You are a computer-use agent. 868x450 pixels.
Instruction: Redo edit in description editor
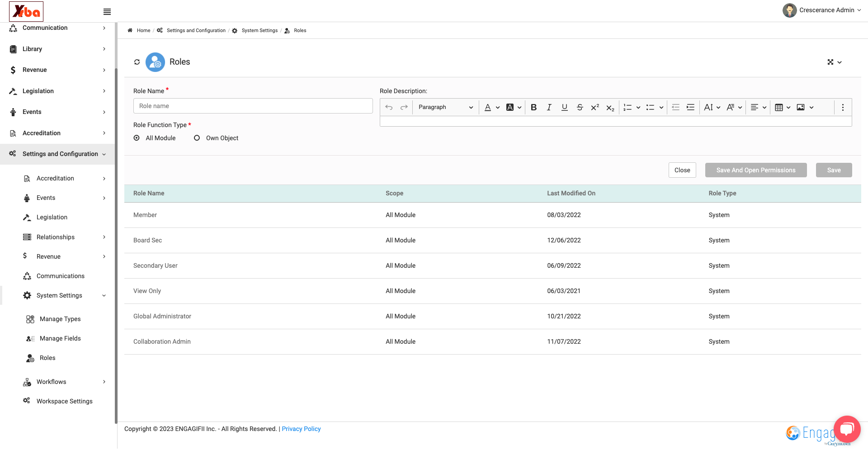(404, 107)
